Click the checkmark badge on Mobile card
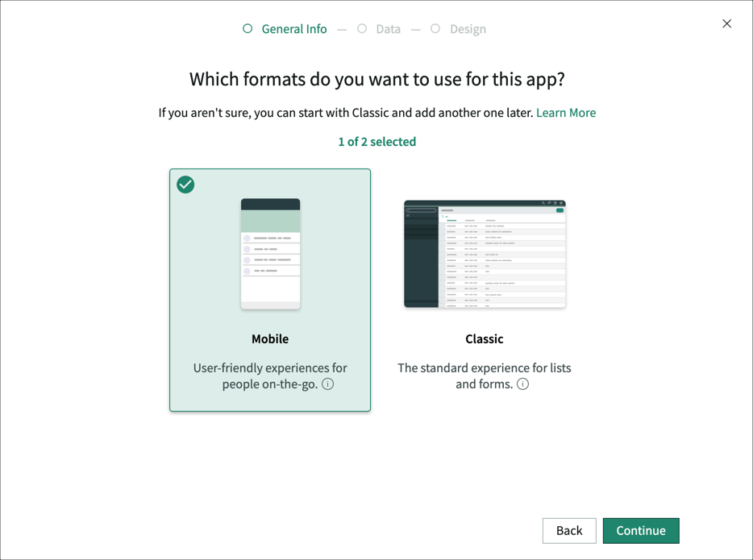 pos(185,185)
